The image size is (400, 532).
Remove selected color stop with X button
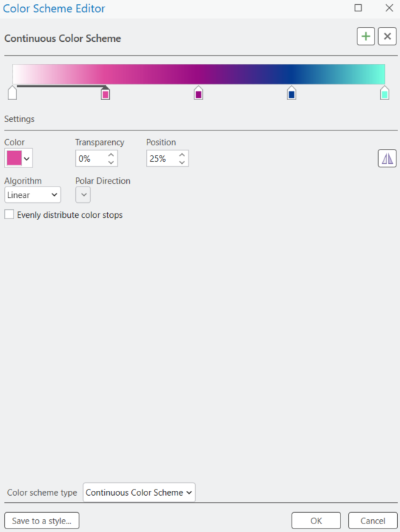(x=387, y=36)
